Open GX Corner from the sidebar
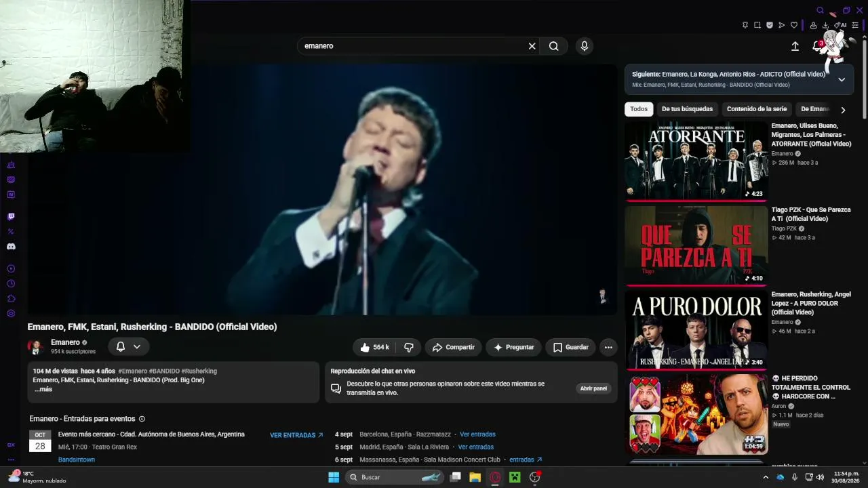868x488 pixels. 11,445
